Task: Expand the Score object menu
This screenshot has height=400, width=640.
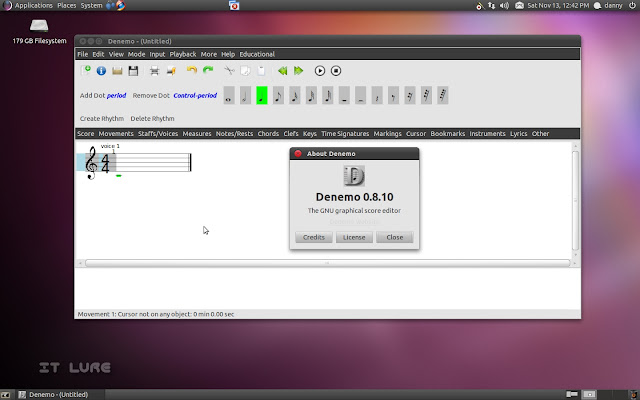Action: (x=86, y=134)
